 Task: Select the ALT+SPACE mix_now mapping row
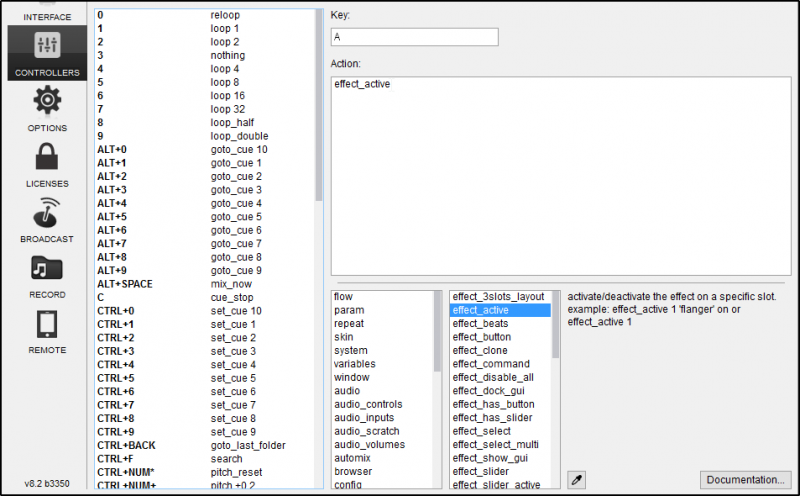point(200,284)
